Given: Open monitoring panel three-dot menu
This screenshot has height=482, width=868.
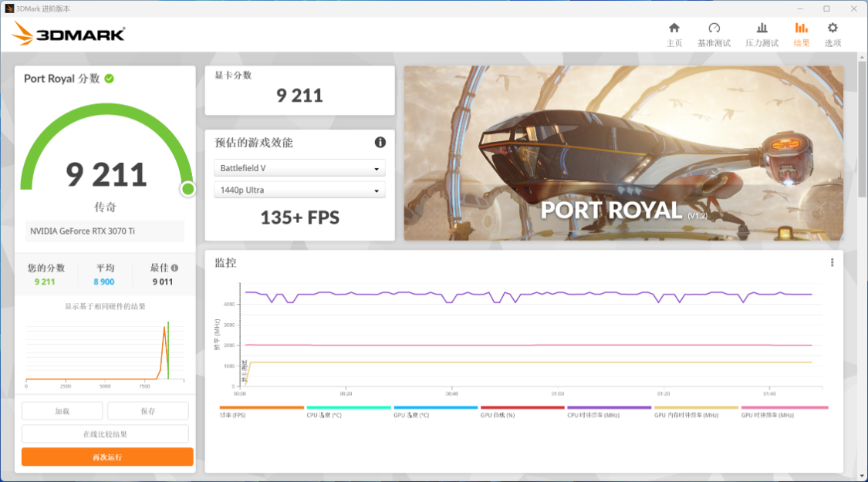Looking at the screenshot, I should (832, 263).
